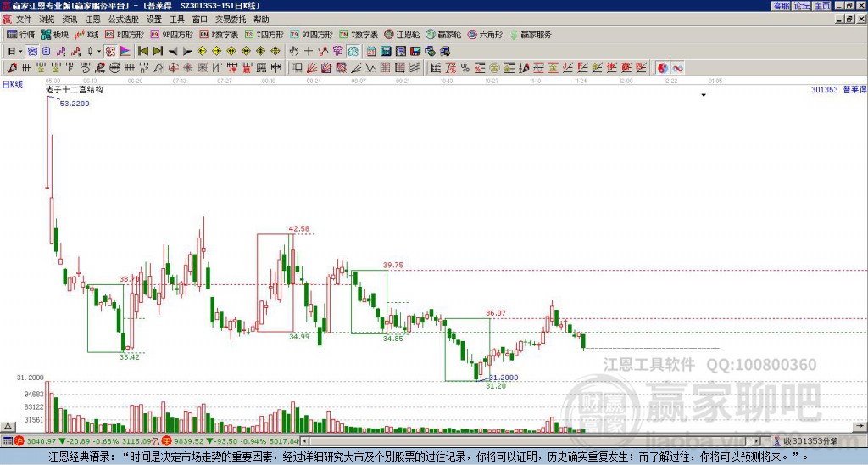
Task: Click the red floppy save icon
Action: coord(415,51)
